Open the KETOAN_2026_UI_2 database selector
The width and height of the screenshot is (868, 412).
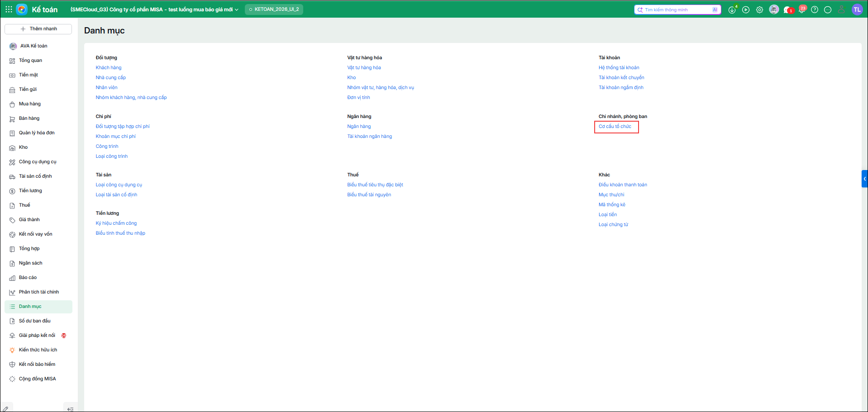coord(274,9)
